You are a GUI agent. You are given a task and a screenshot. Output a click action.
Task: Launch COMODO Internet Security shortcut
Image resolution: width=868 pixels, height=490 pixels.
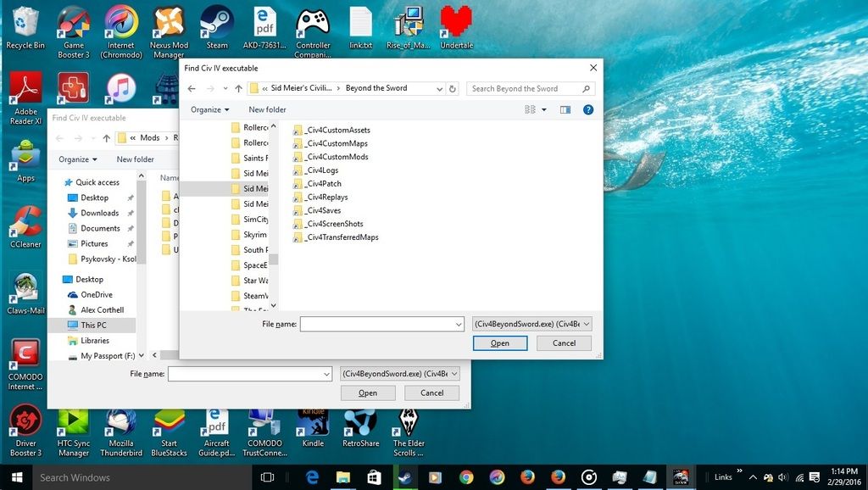tap(25, 365)
